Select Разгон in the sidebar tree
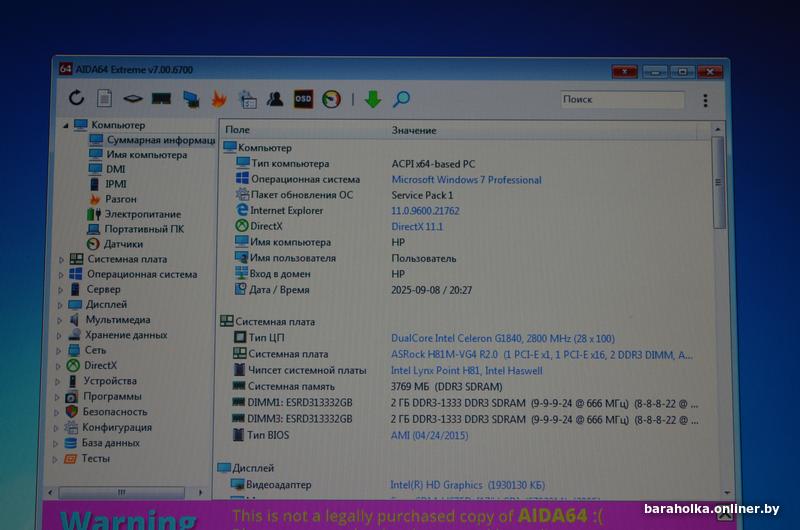The width and height of the screenshot is (800, 530). [x=121, y=199]
